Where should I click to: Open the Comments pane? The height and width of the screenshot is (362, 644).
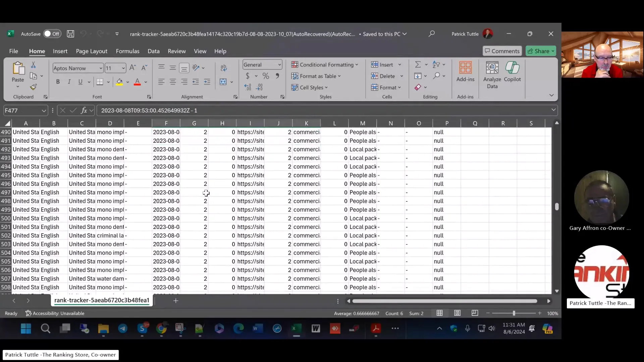click(502, 51)
